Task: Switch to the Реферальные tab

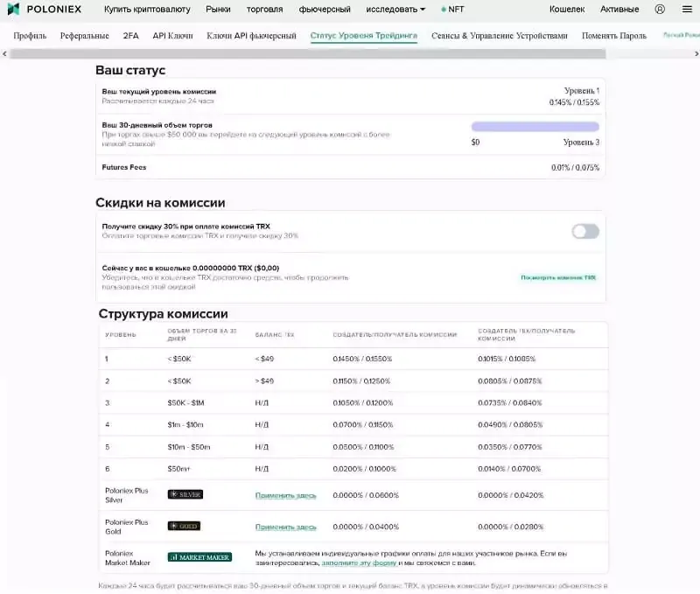Action: click(84, 36)
